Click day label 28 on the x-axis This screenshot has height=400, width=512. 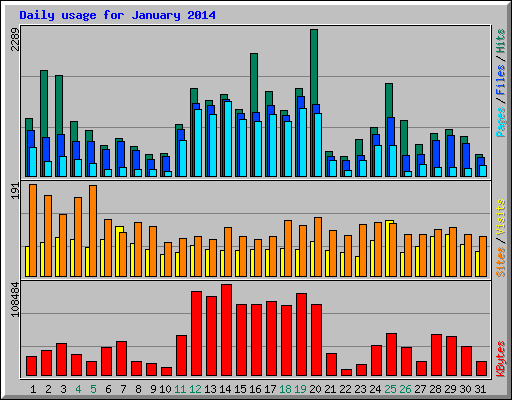coord(435,389)
